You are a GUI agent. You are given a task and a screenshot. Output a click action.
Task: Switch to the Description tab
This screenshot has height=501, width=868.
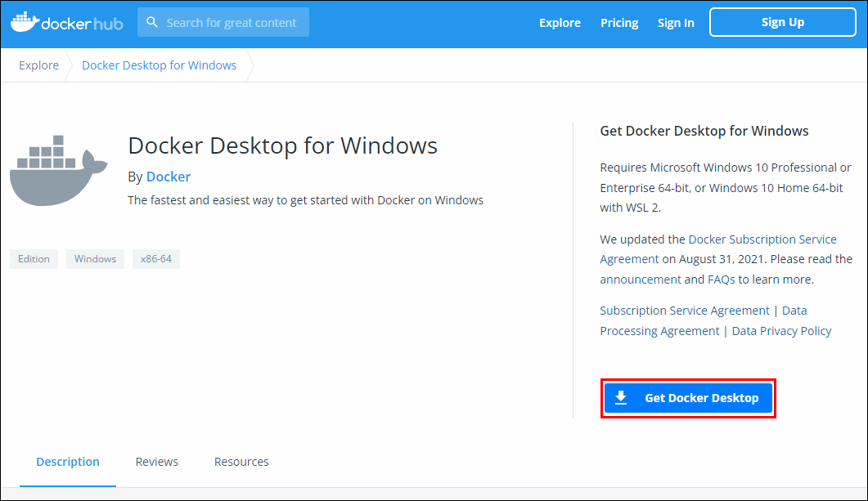pyautogui.click(x=68, y=462)
